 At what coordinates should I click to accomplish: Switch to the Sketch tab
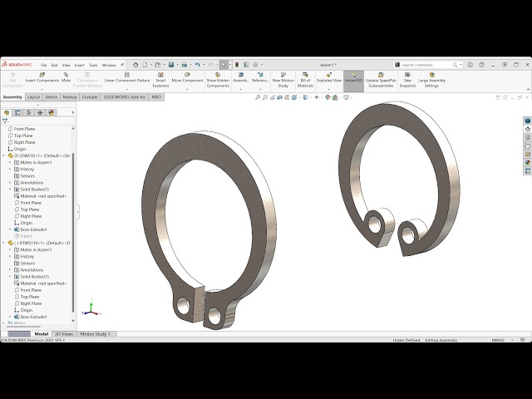52,97
